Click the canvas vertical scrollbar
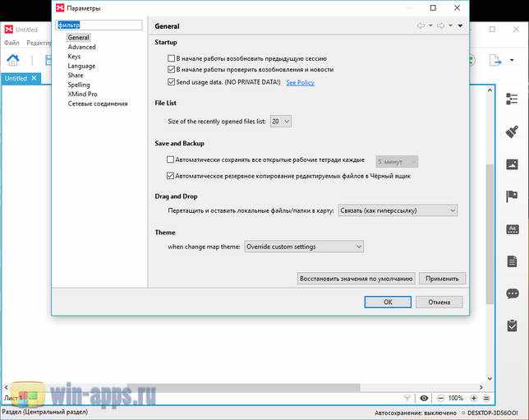 [x=490, y=234]
